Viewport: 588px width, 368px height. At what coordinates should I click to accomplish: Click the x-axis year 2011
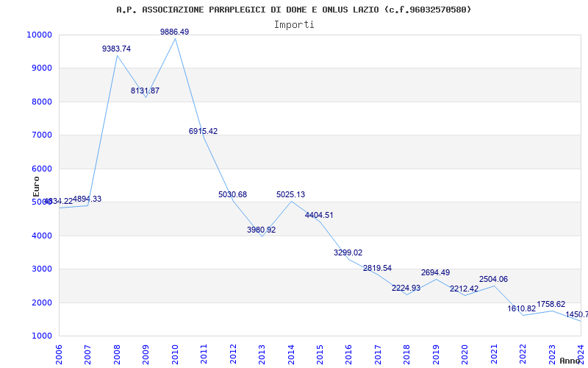204,354
